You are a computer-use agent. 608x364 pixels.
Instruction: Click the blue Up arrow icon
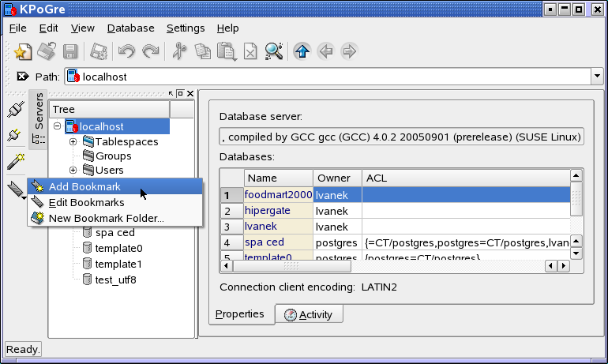tap(302, 52)
